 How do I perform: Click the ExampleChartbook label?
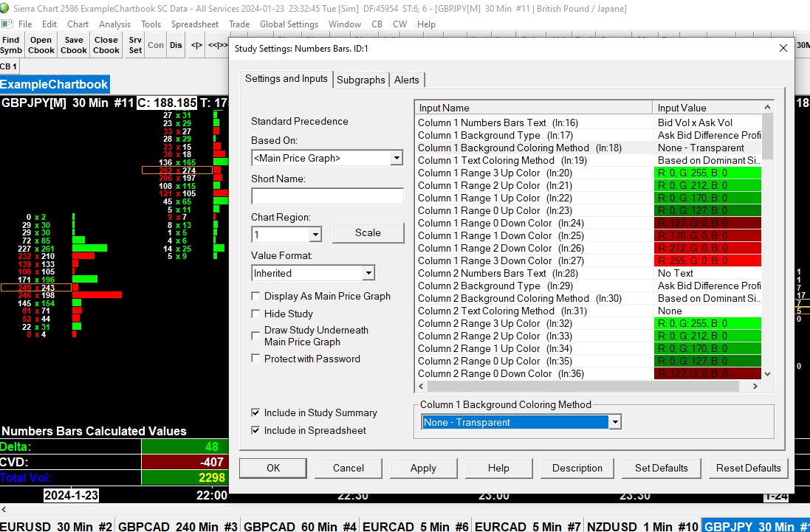click(54, 84)
